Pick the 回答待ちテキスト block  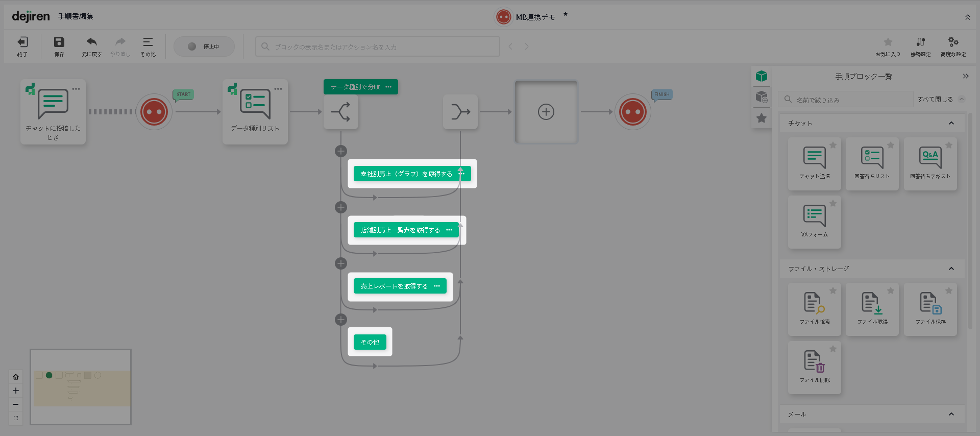[x=930, y=164]
